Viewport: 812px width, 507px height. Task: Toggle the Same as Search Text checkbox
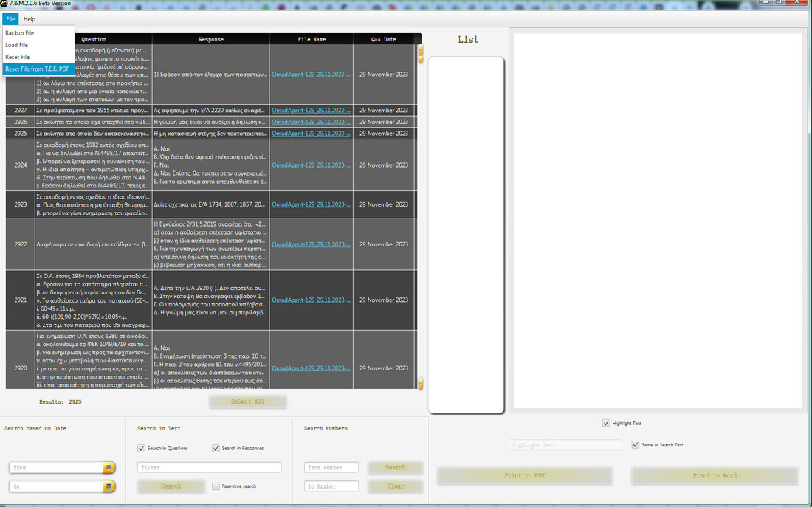click(636, 445)
